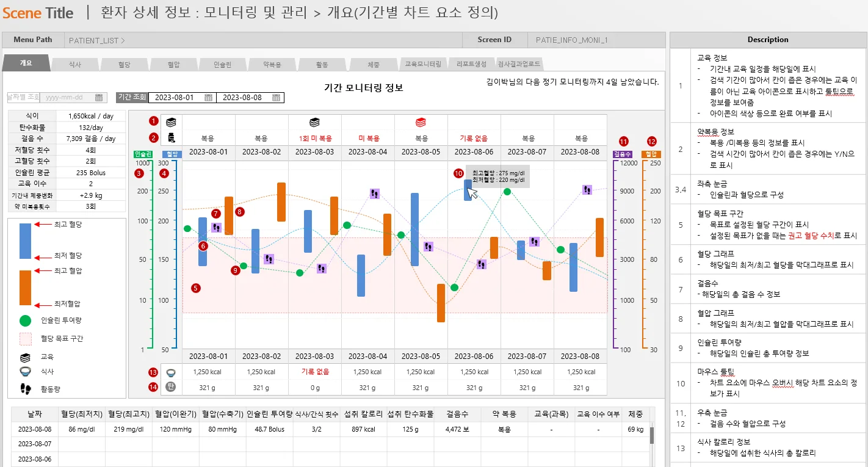Click the footprints step icon on 2023-08-02
Viewport: 868px width, 467px height.
coord(269,259)
